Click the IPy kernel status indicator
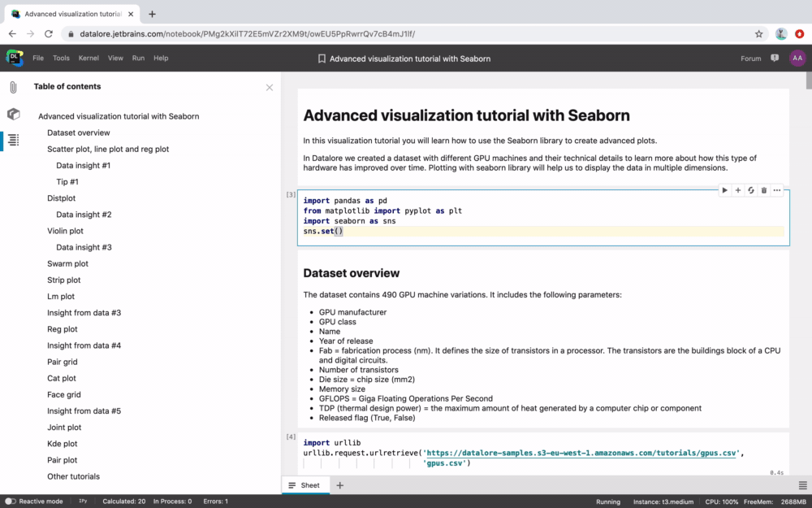The image size is (812, 508). [83, 501]
